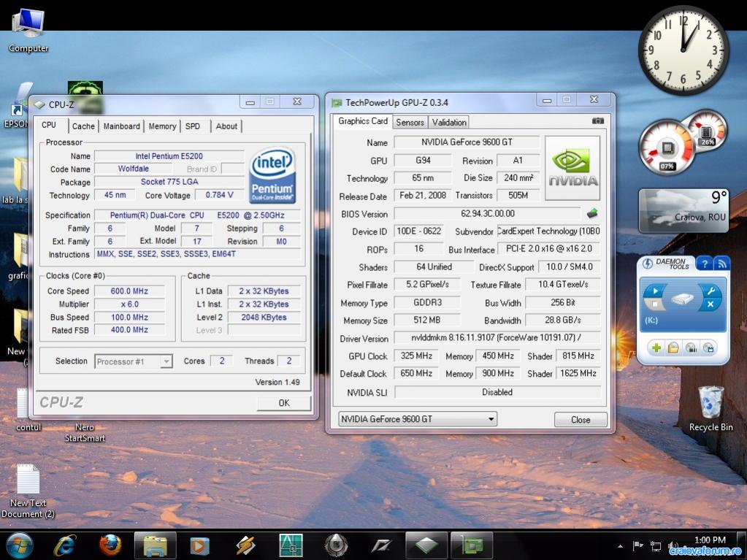Viewport: 747px width, 560px height.
Task: Open Daemon Tools wrench settings icon
Action: point(710,291)
